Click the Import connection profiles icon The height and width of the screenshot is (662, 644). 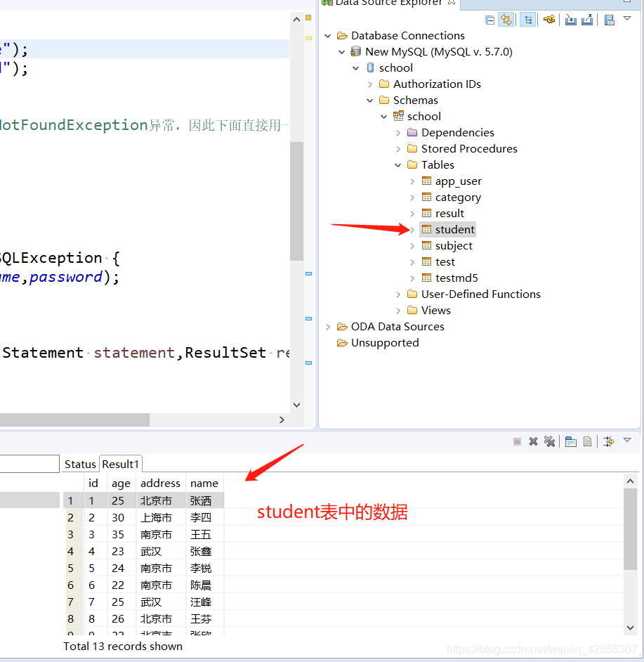click(x=570, y=20)
